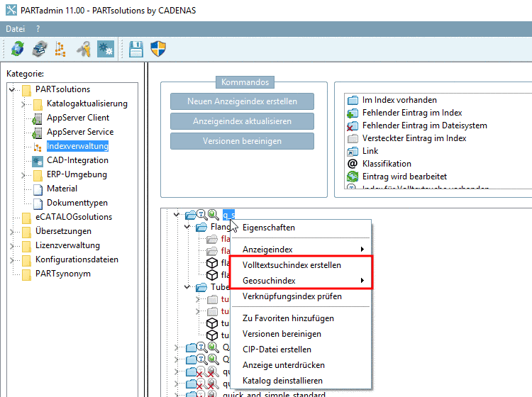Click the AppServer Service server icon
The width and height of the screenshot is (532, 397).
click(38, 133)
